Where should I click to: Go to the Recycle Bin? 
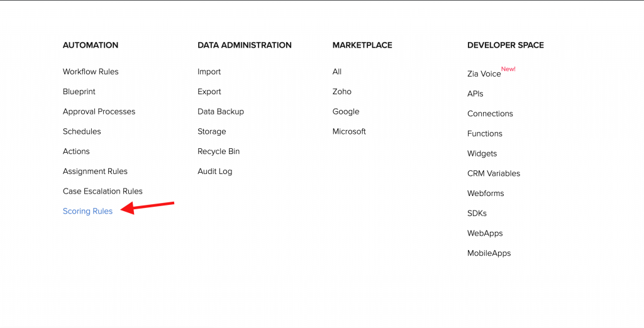[x=218, y=151]
